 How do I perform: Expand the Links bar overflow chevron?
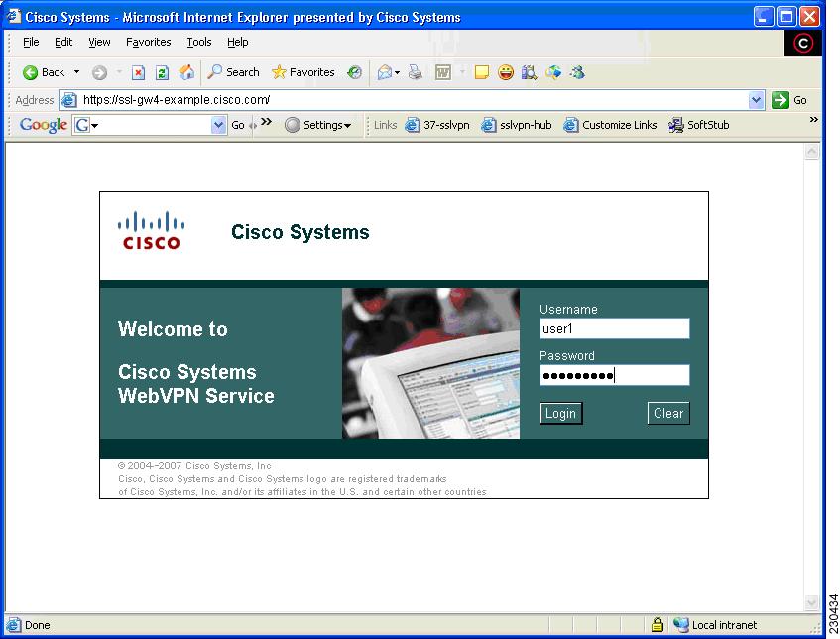[x=814, y=119]
